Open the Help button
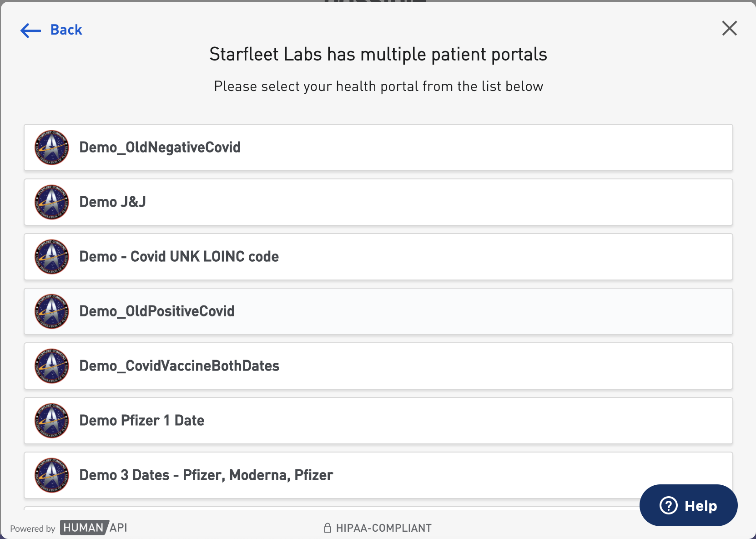 [x=688, y=505]
